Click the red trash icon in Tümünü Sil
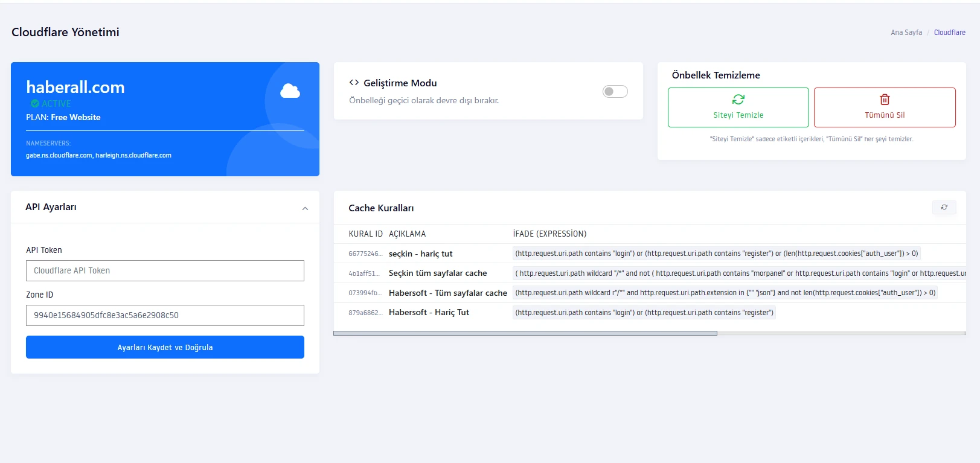Viewport: 980px width, 463px height. [x=885, y=99]
